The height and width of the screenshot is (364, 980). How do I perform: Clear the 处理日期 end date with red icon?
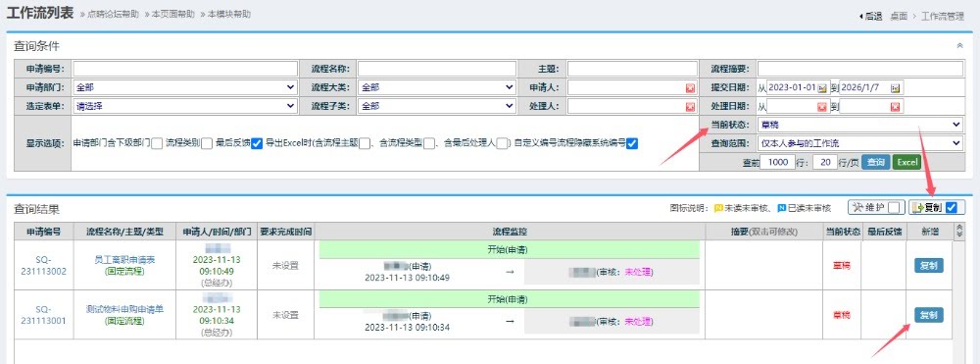[896, 107]
